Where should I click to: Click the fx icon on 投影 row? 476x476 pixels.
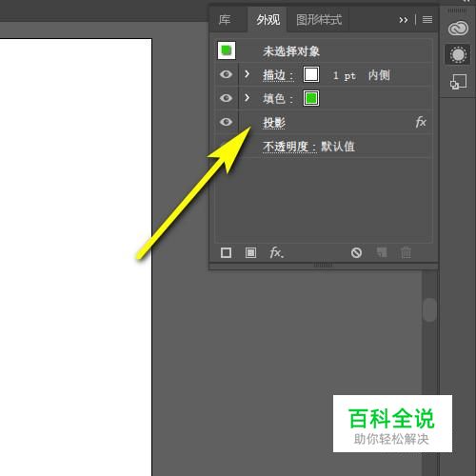pos(421,122)
